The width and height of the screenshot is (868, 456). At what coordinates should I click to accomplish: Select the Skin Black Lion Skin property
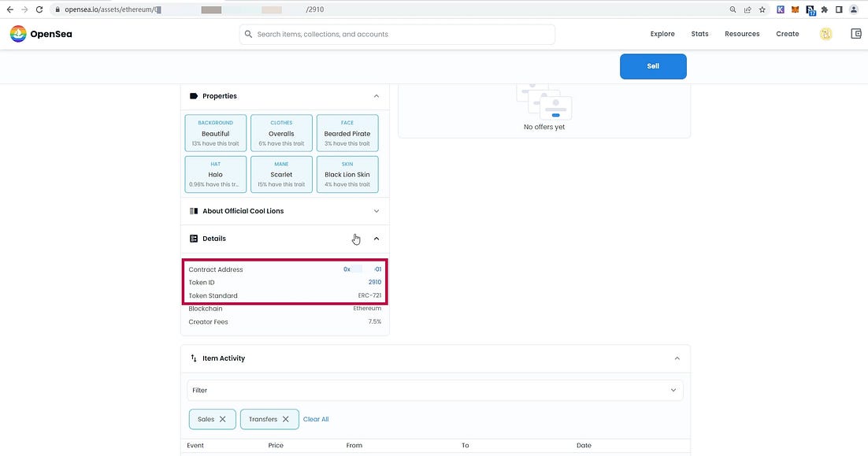pos(347,174)
